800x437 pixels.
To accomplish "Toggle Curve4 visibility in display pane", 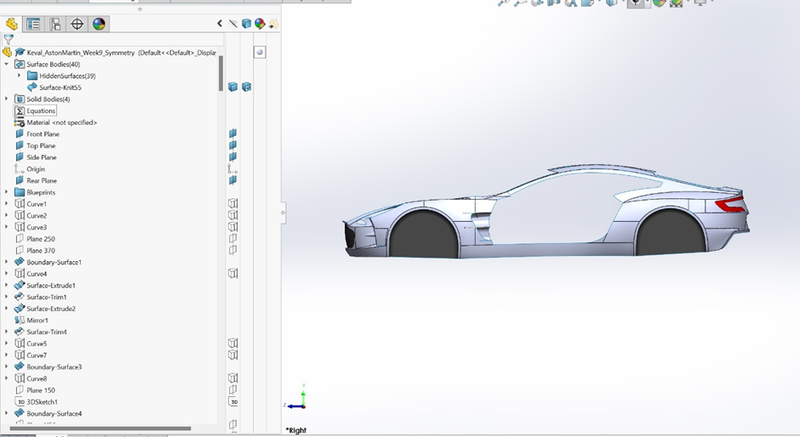I will (233, 273).
